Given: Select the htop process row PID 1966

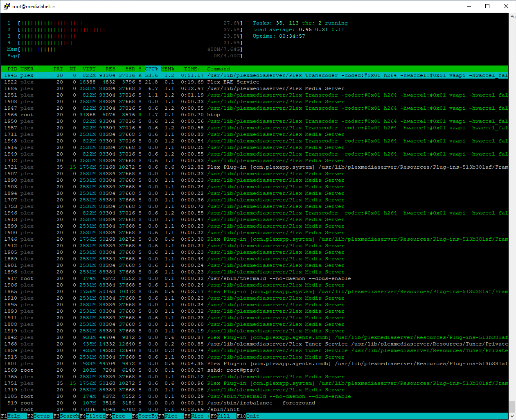Looking at the screenshot, I should (x=255, y=115).
